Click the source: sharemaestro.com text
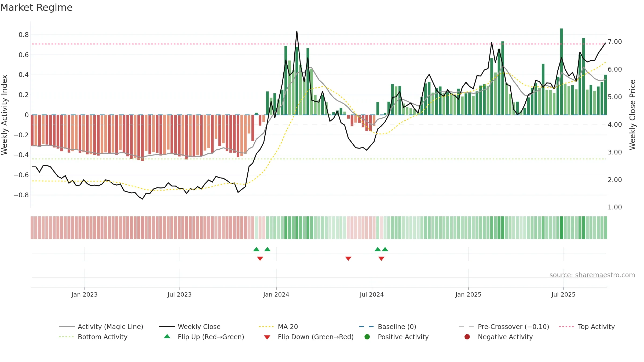 [x=592, y=275]
